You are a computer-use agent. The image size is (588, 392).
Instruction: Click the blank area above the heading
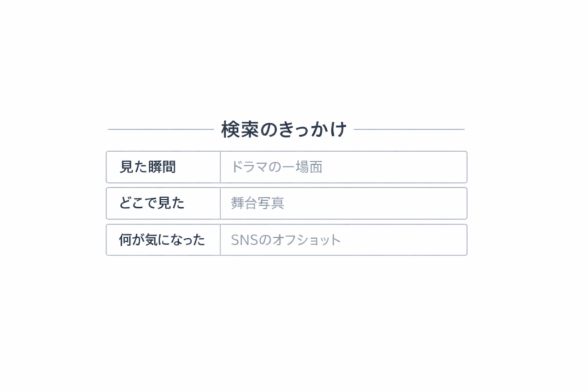point(287,63)
